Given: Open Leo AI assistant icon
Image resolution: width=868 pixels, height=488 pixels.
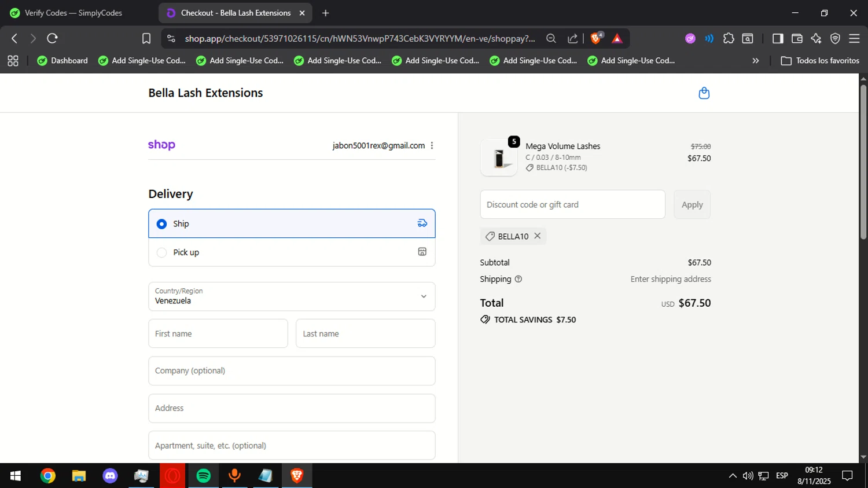Looking at the screenshot, I should coord(816,39).
